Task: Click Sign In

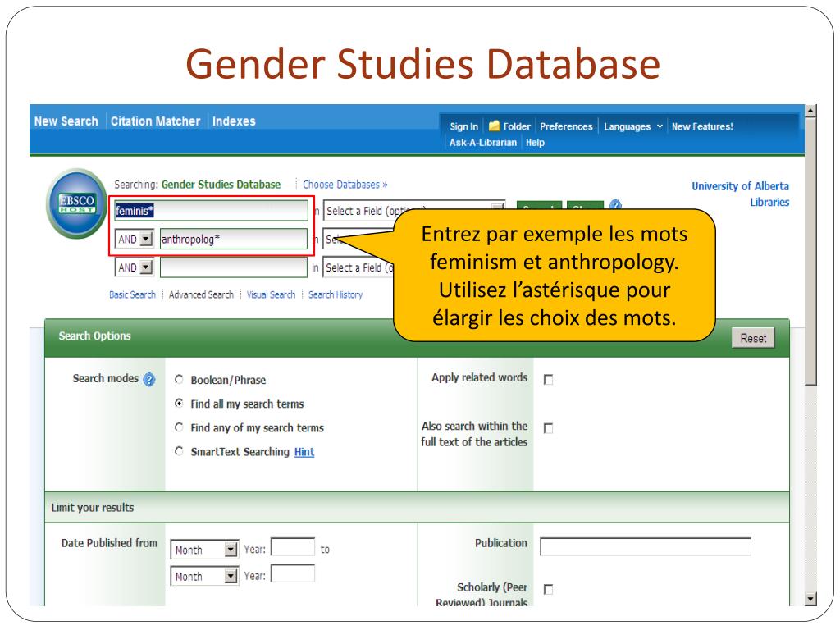Action: click(x=464, y=126)
